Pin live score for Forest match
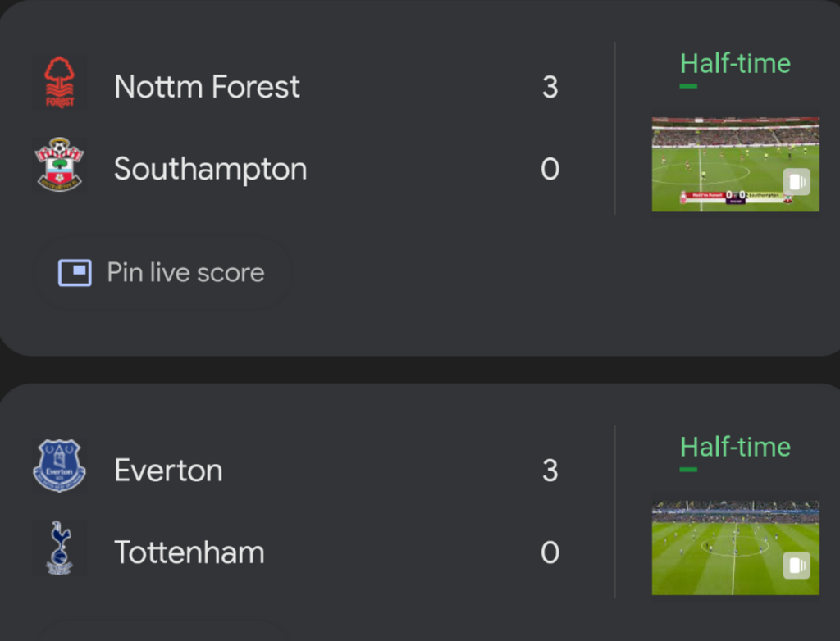The width and height of the screenshot is (840, 641). click(x=163, y=273)
